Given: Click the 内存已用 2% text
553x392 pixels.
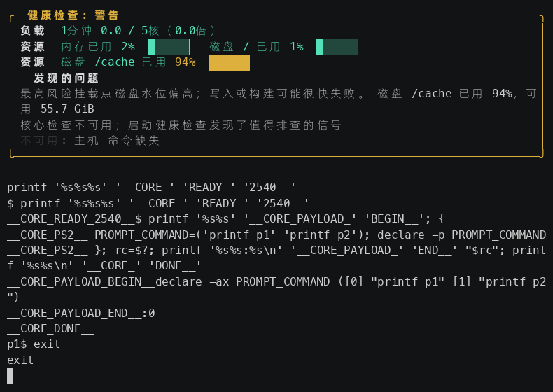Looking at the screenshot, I should [98, 47].
